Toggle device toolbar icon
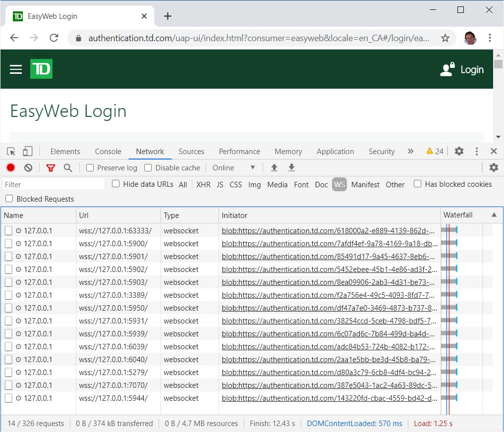Image resolution: width=504 pixels, height=432 pixels. click(x=28, y=151)
